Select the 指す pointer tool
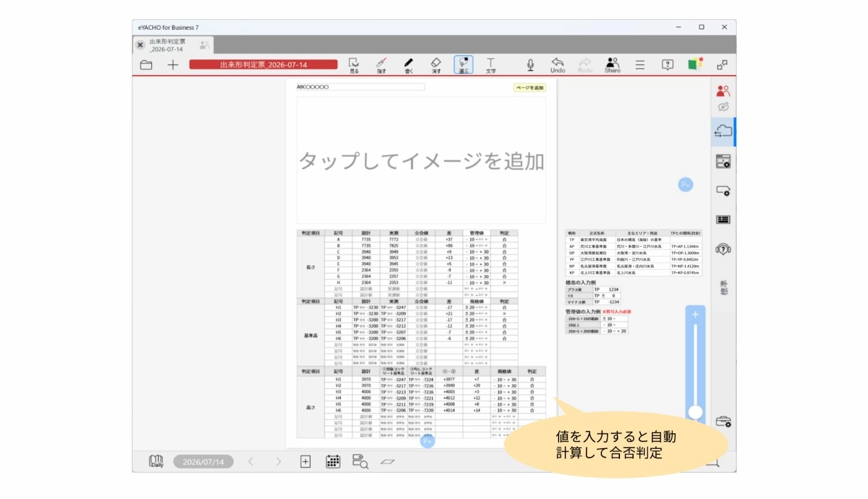 381,64
